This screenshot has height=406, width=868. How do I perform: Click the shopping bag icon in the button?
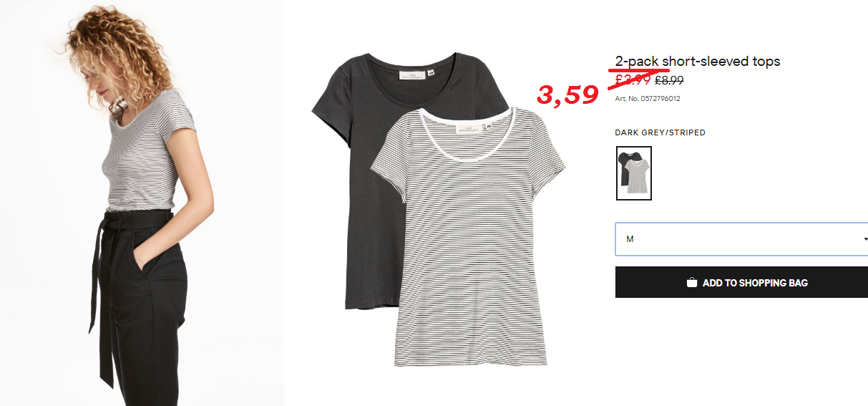(692, 283)
